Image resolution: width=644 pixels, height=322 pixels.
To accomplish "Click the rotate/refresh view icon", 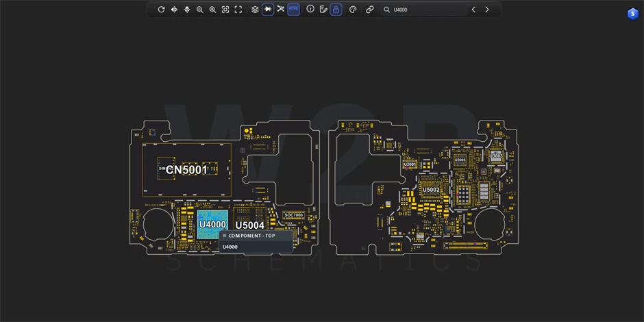I will click(161, 10).
